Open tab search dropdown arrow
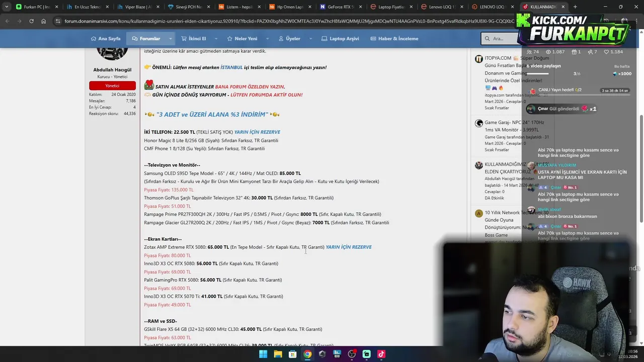The height and width of the screenshot is (362, 644). [x=6, y=7]
